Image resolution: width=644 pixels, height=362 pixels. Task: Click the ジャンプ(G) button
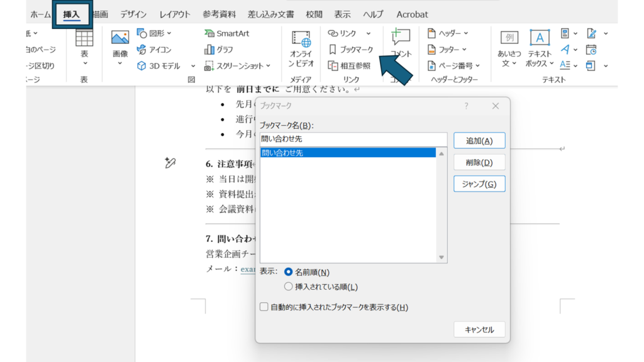[x=479, y=184]
